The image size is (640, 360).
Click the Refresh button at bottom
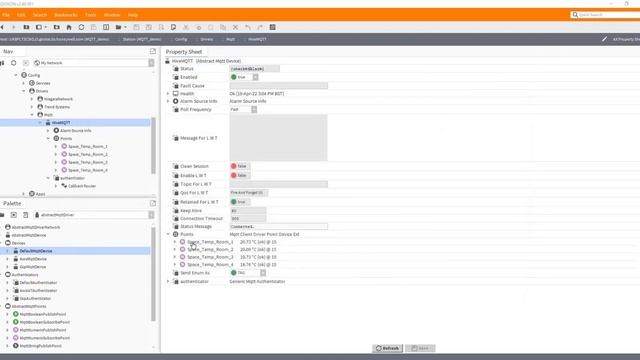click(387, 348)
